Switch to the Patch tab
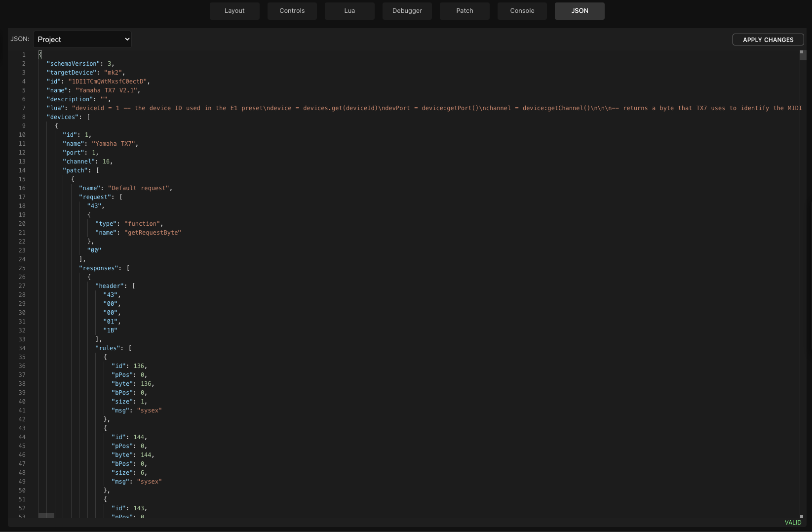 coord(464,10)
